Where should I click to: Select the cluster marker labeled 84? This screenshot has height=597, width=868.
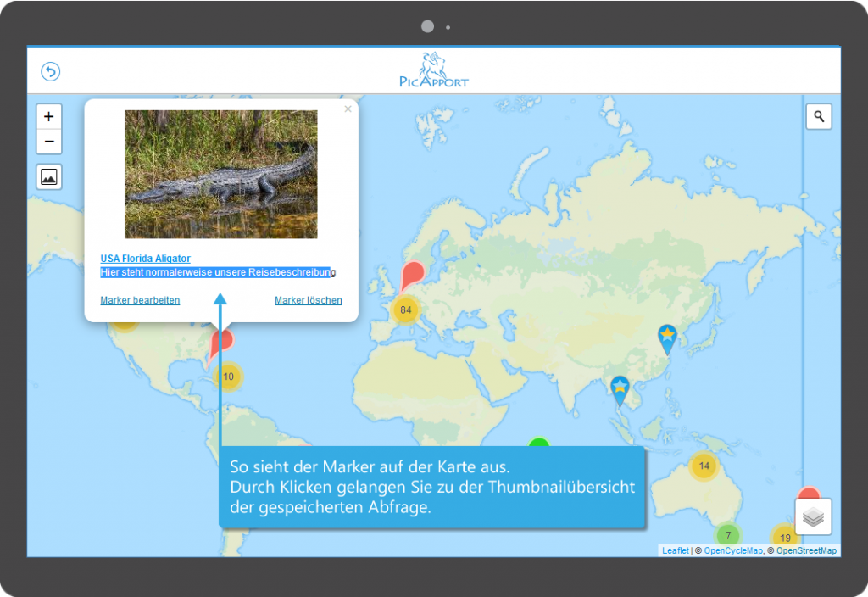coord(406,310)
